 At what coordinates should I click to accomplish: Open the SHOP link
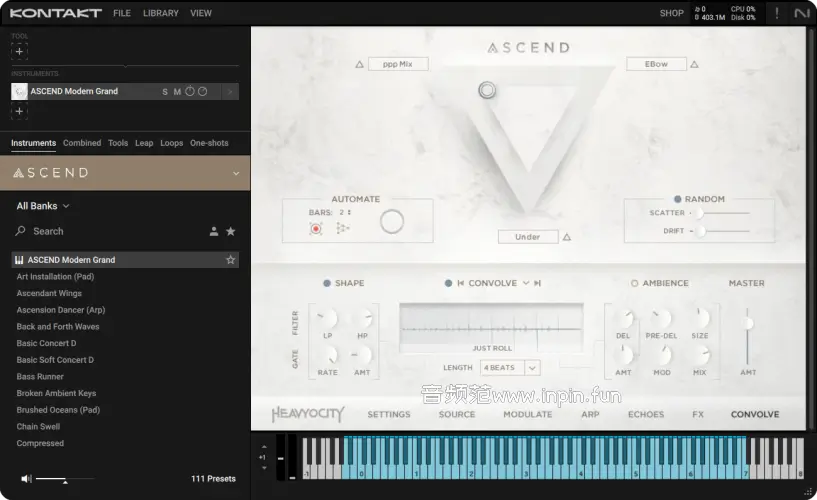pos(671,13)
